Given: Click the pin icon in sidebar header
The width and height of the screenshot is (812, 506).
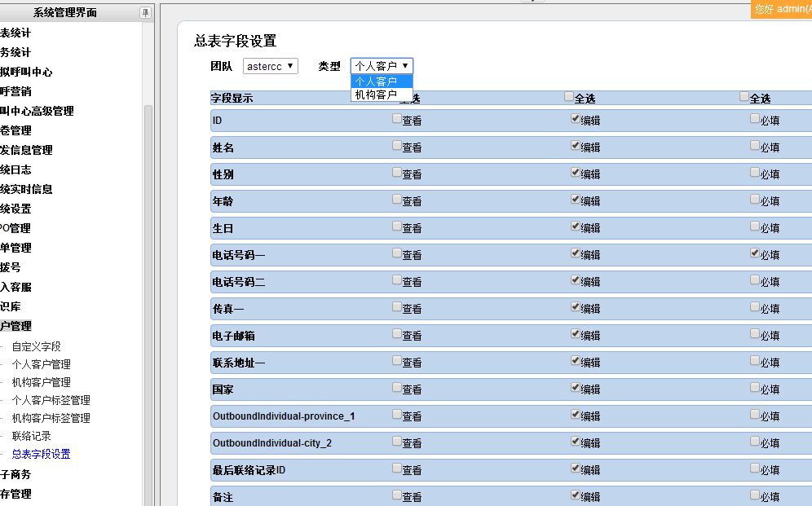Looking at the screenshot, I should [x=145, y=12].
